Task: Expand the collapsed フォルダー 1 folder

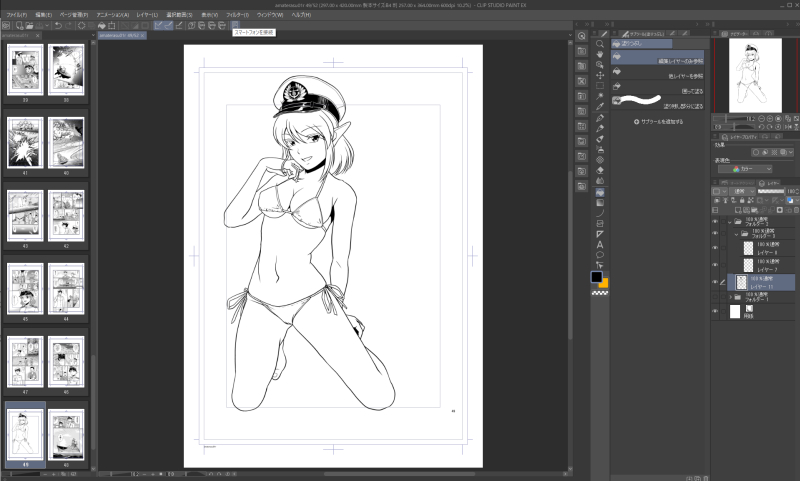Action: point(731,297)
